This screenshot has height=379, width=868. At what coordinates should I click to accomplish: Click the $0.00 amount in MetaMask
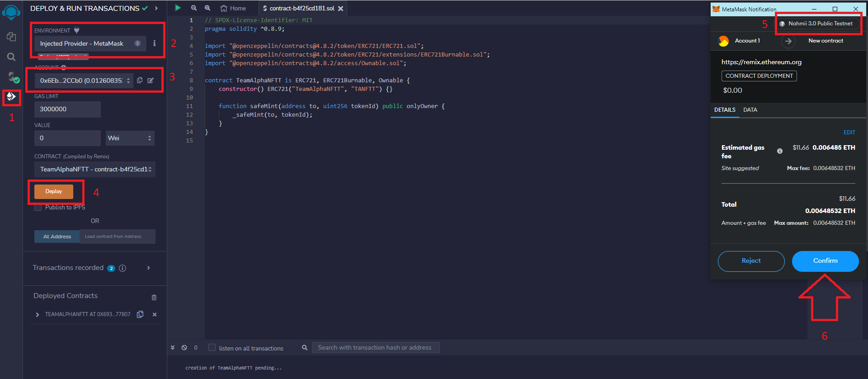point(732,90)
